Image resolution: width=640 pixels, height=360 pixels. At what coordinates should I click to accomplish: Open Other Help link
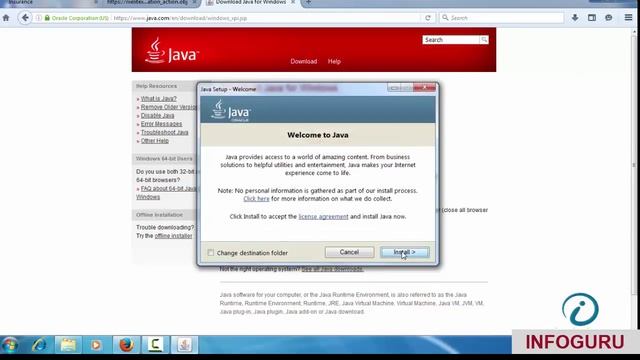154,141
